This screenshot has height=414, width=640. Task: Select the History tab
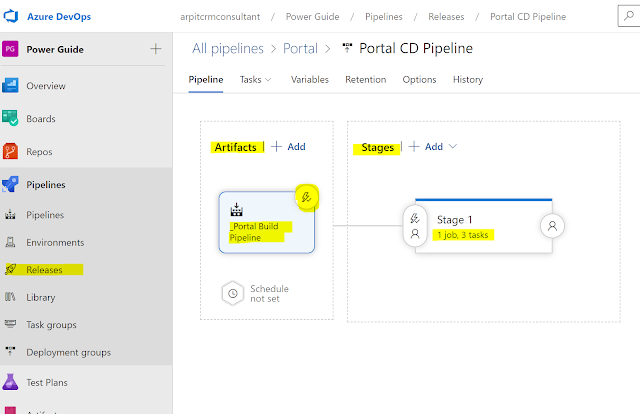coord(467,80)
